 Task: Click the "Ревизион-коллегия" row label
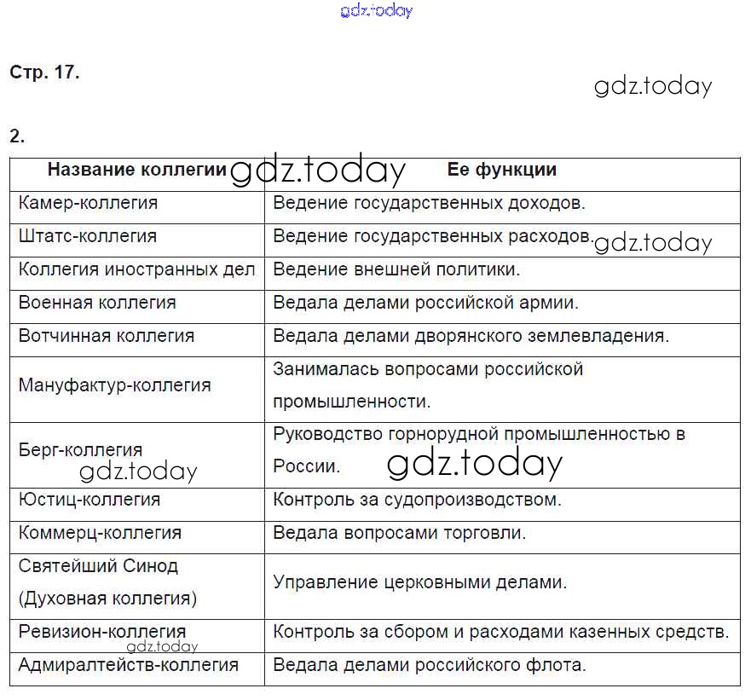102,632
